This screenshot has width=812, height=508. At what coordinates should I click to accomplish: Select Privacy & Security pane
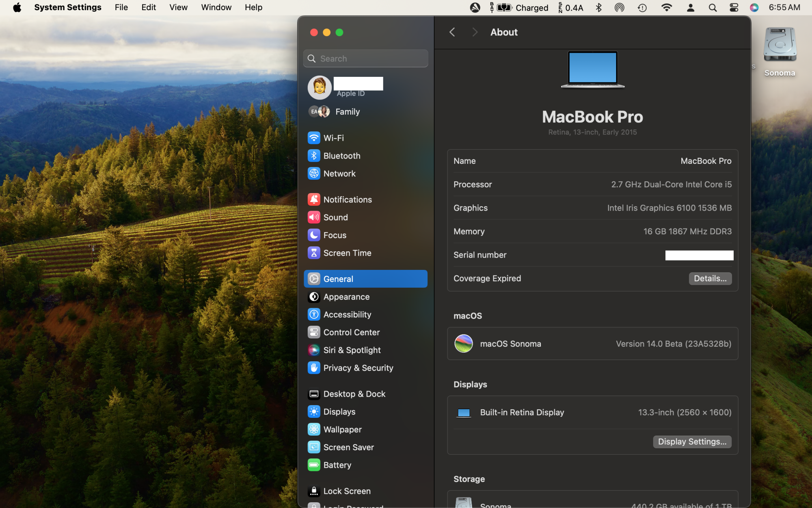[358, 368]
